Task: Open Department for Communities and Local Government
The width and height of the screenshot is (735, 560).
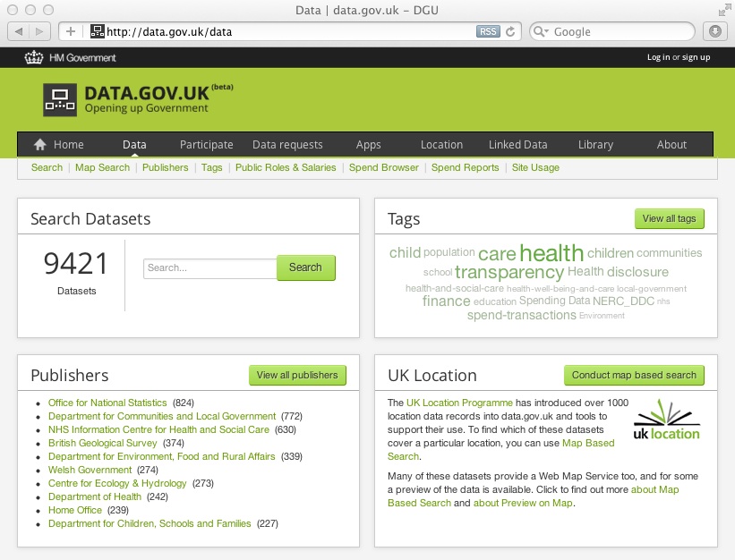Action: (162, 416)
